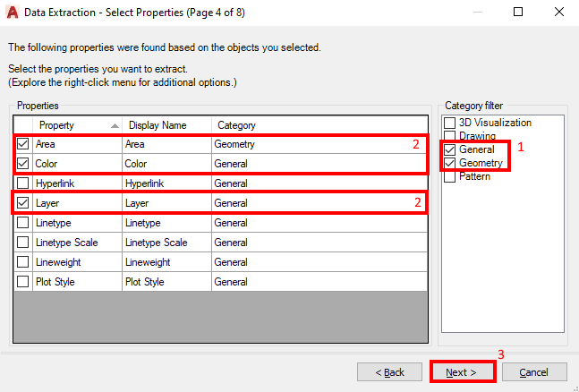Select the Plot Style display name cell

tap(166, 282)
